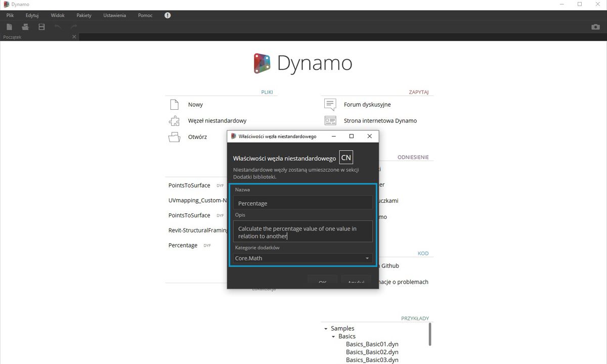Open the recent Percentage DYF file

[x=183, y=245]
